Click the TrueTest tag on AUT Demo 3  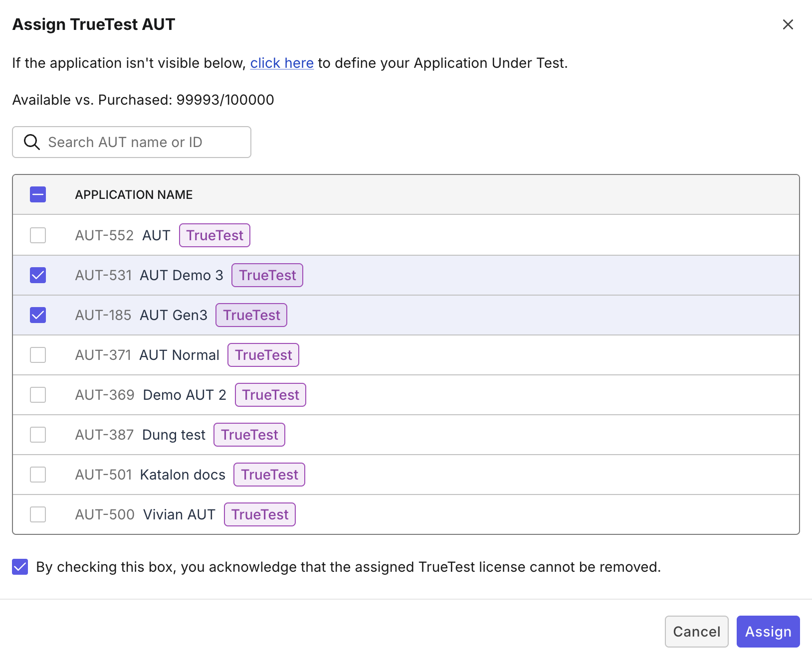[x=267, y=275]
